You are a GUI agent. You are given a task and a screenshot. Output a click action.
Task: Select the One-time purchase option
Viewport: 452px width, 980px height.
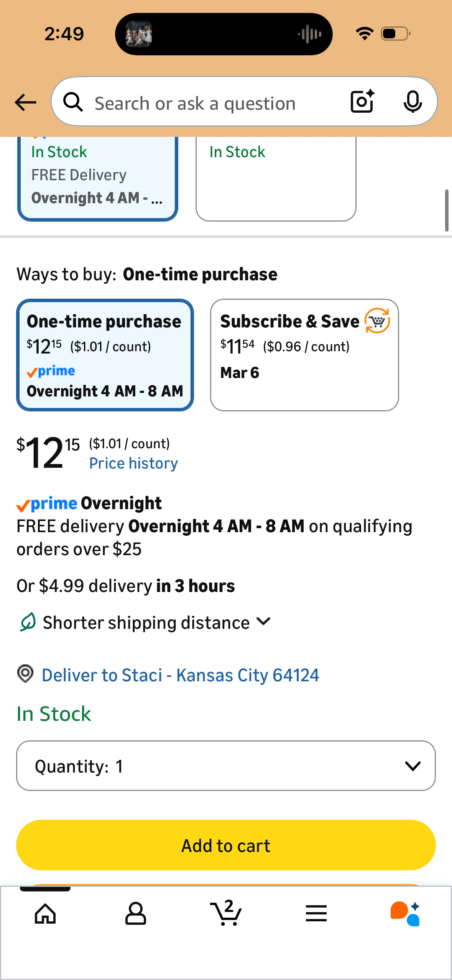pos(105,355)
